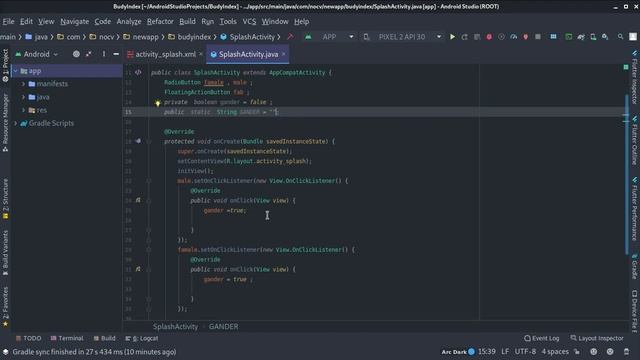This screenshot has width=640, height=360.
Task: Toggle the 1: Project tool window
Action: (5, 66)
